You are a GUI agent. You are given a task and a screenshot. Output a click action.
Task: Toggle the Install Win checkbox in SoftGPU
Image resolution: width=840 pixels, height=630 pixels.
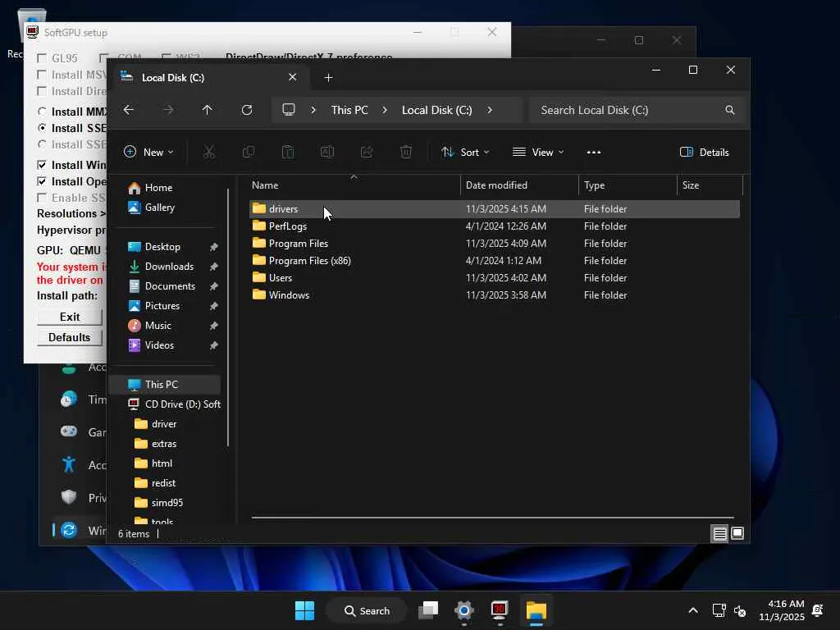click(x=42, y=165)
